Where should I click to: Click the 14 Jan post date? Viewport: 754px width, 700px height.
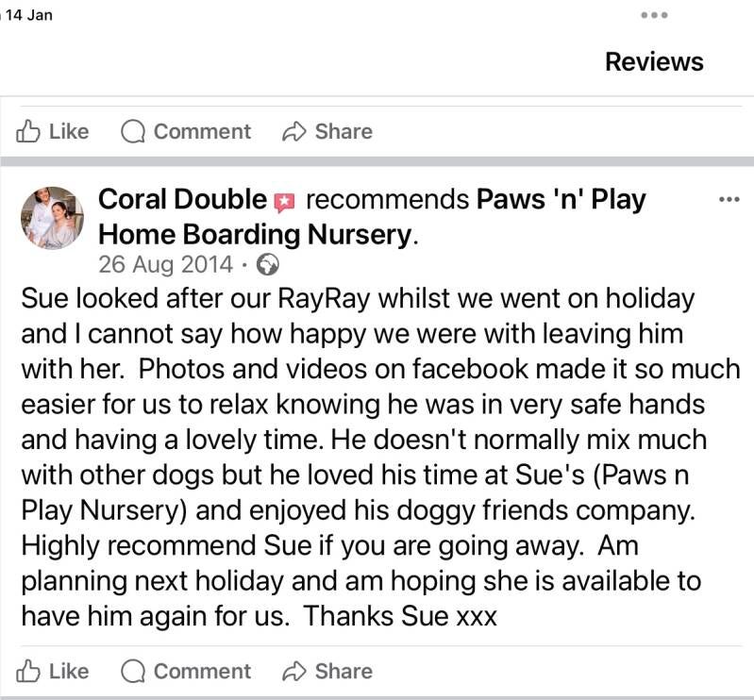29,16
